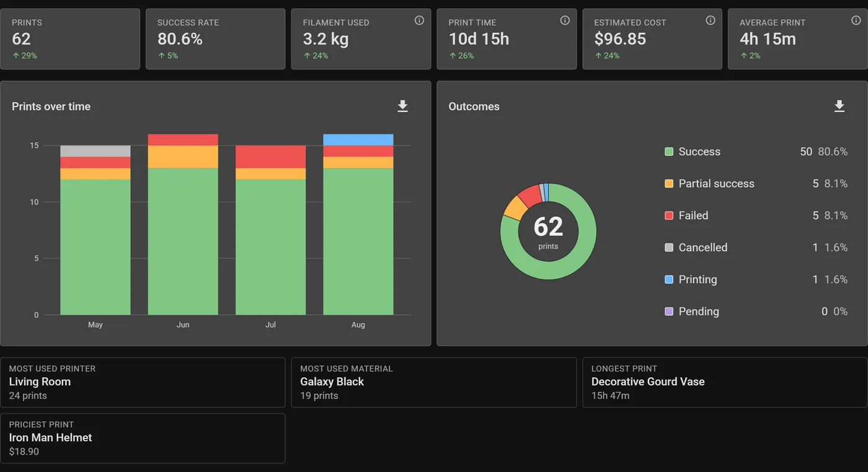Toggle the Pending legend swatch
This screenshot has width=868, height=472.
coord(669,312)
